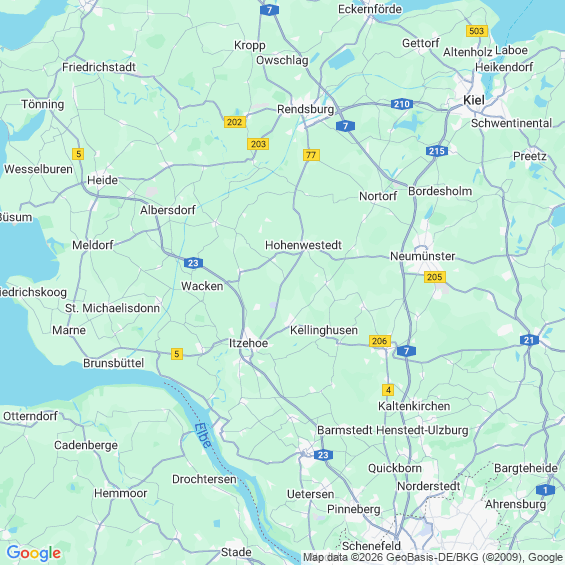Click the yellow 203 road shield

click(x=258, y=144)
